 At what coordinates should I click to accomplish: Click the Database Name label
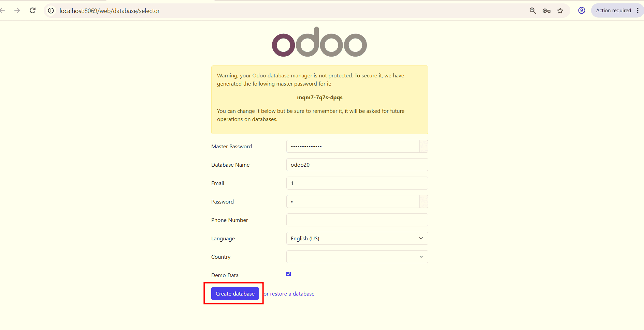click(x=230, y=165)
